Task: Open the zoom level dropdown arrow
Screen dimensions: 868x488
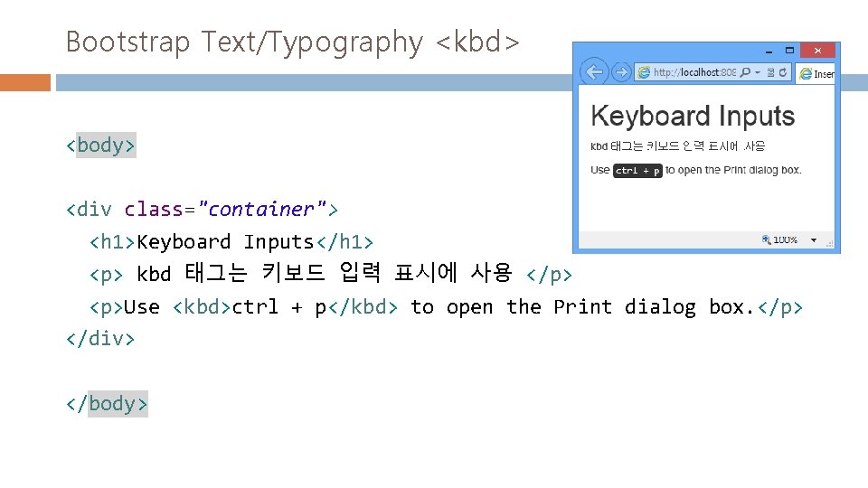Action: click(814, 240)
